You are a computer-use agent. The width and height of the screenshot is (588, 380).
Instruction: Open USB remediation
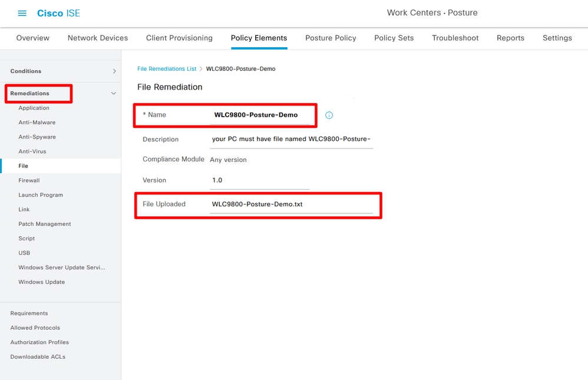click(x=24, y=253)
